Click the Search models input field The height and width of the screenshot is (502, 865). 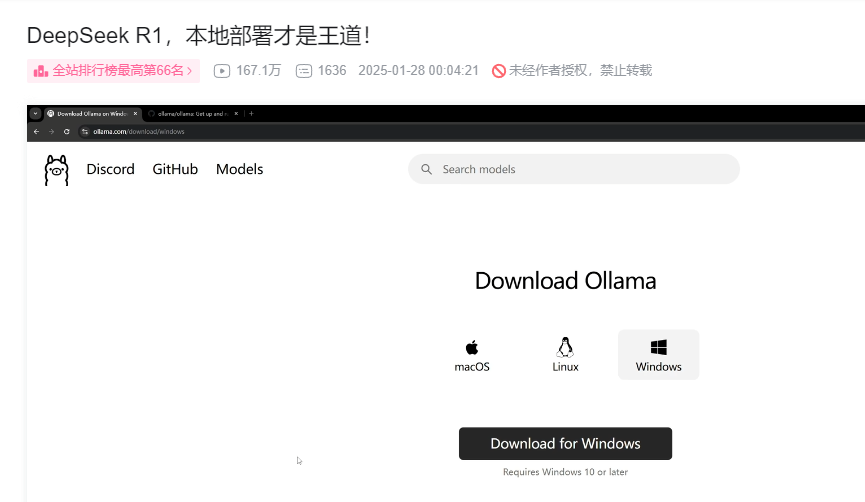[574, 169]
